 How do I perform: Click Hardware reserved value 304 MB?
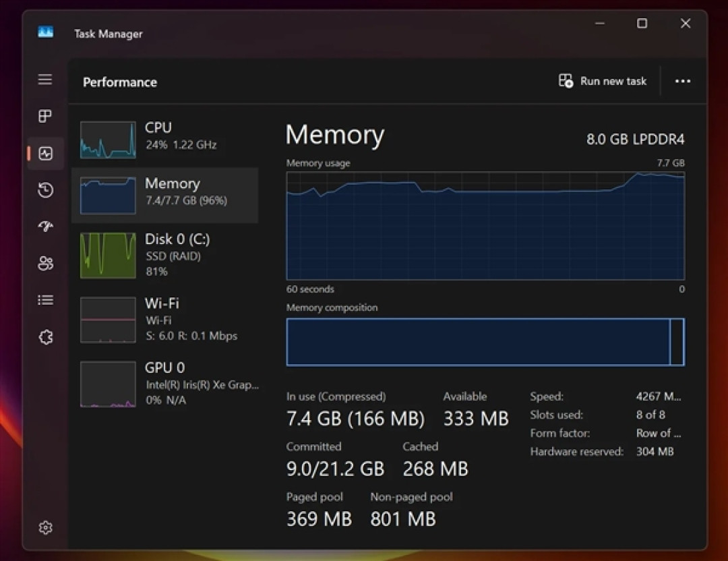pyautogui.click(x=655, y=451)
